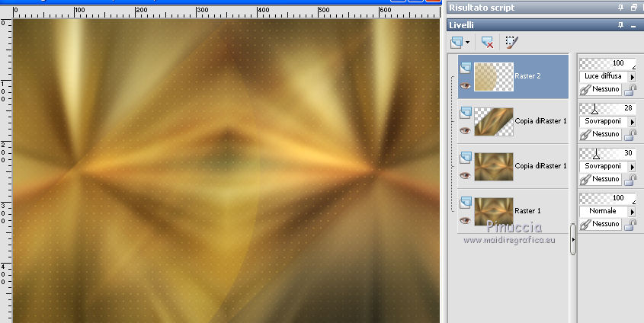
Task: Click the Risultato script panel title
Action: (x=482, y=8)
